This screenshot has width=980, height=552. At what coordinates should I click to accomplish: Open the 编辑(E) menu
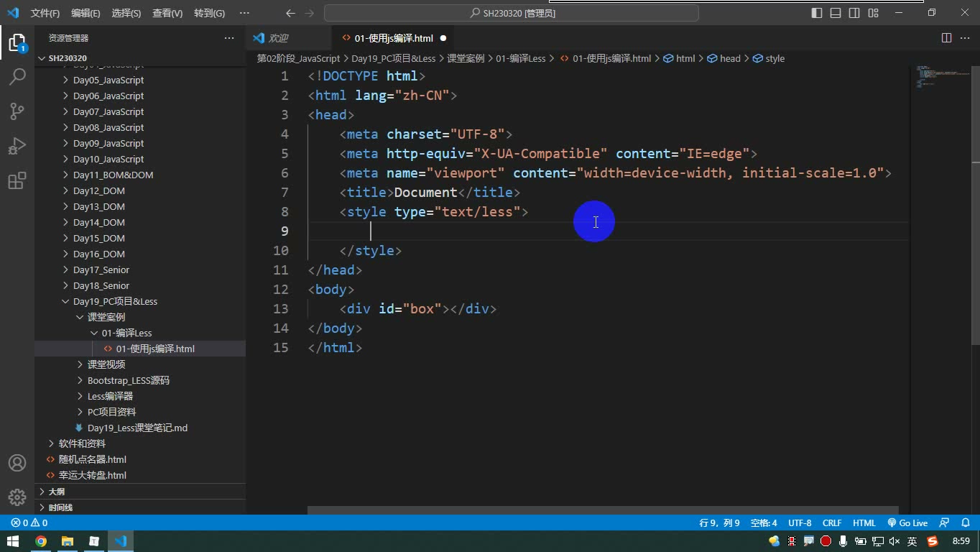pos(85,13)
